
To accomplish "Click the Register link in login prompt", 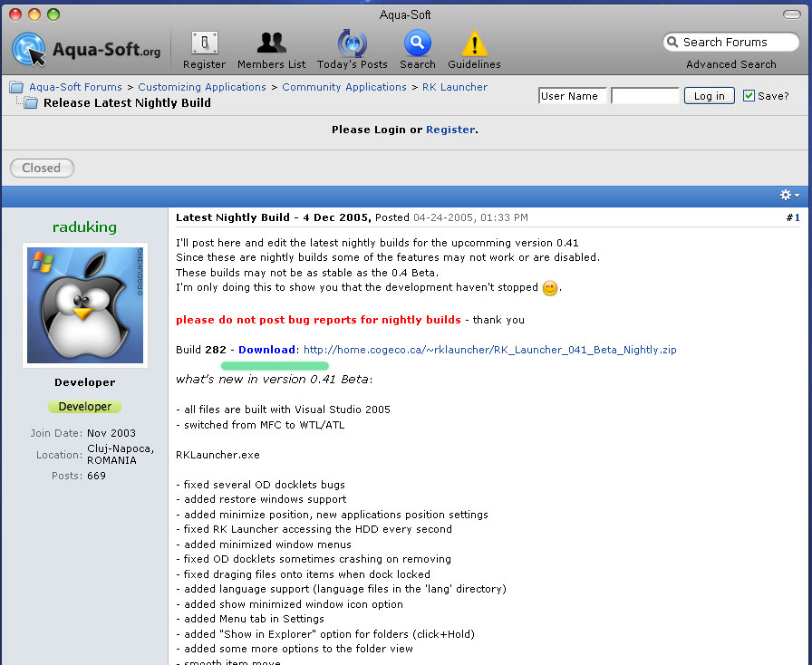I will click(x=450, y=130).
